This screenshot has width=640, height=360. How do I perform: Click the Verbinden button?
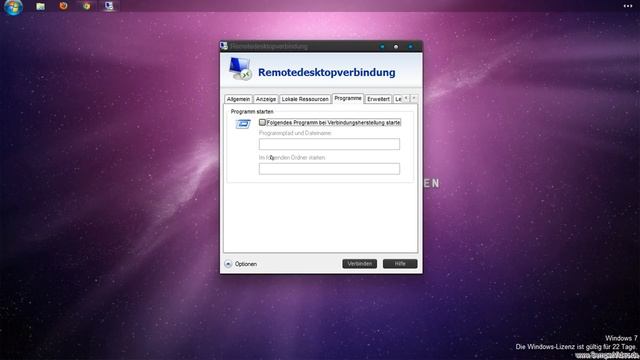(360, 264)
